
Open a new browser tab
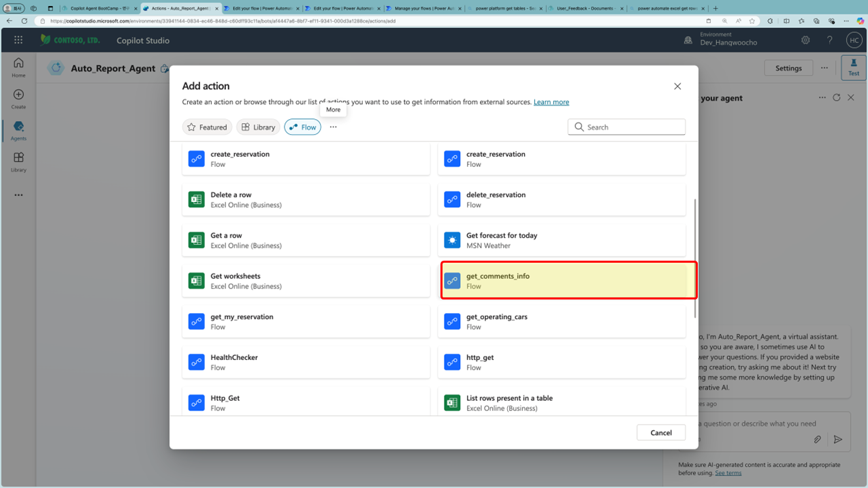tap(716, 8)
